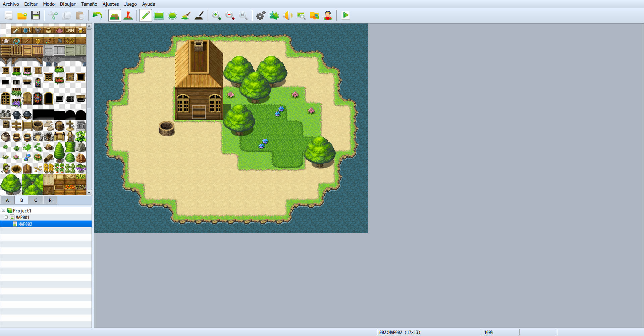Open the Tamaño menu

pyautogui.click(x=89, y=4)
